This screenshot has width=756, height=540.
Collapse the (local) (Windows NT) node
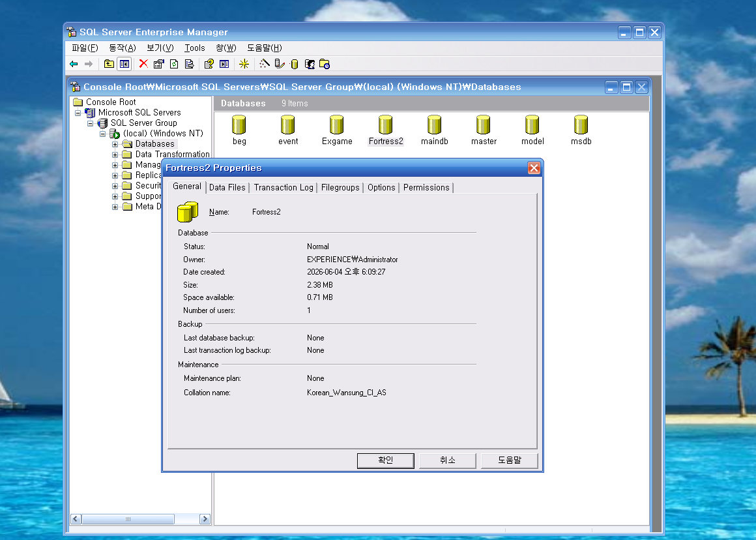103,134
